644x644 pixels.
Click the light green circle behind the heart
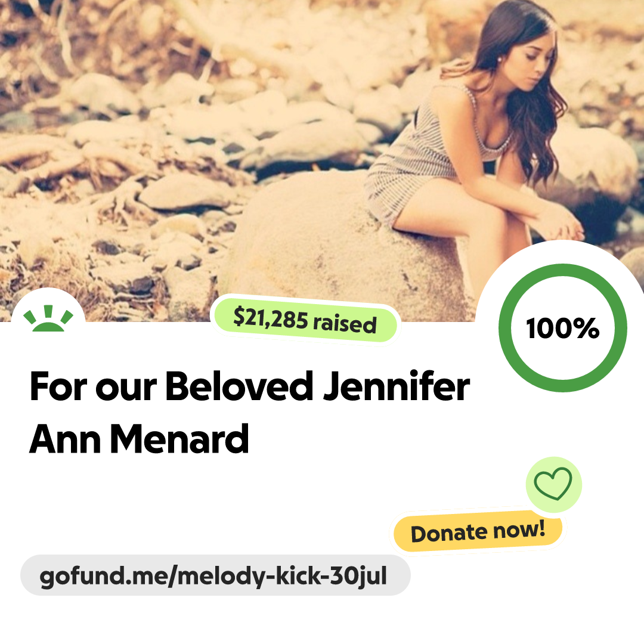coord(553,484)
